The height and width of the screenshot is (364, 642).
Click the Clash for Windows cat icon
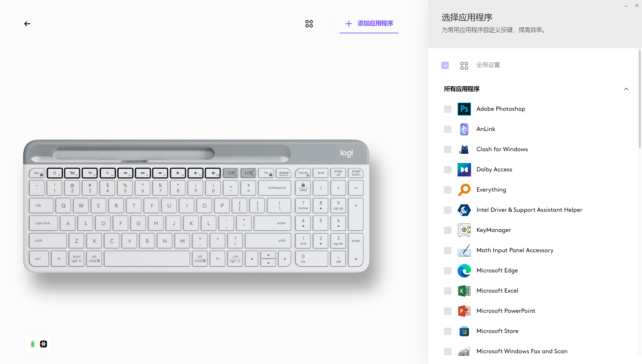coord(464,149)
